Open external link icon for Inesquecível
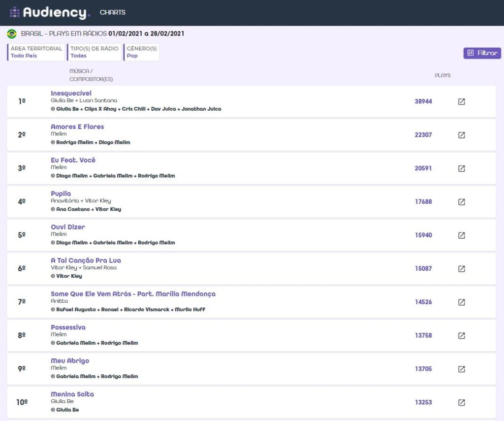 (461, 101)
